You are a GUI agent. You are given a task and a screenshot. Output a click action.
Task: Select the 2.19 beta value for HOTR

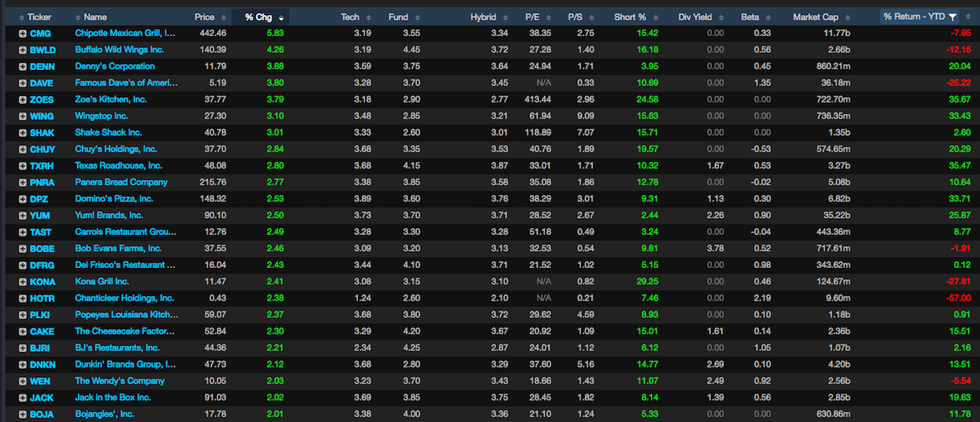762,298
